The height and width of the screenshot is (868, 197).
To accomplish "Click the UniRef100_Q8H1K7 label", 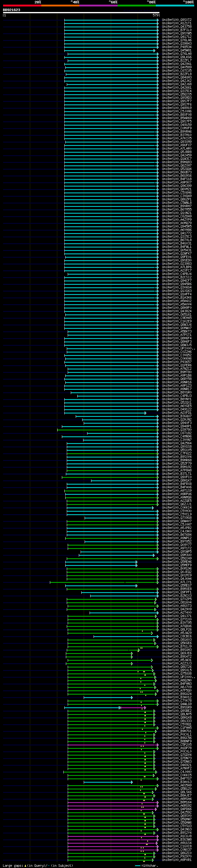I will pos(177,481).
